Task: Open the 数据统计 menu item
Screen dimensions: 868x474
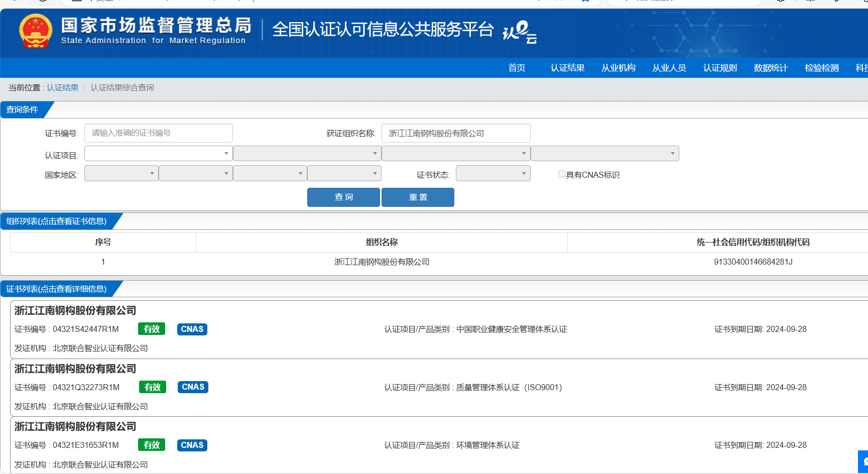Action: click(x=771, y=68)
